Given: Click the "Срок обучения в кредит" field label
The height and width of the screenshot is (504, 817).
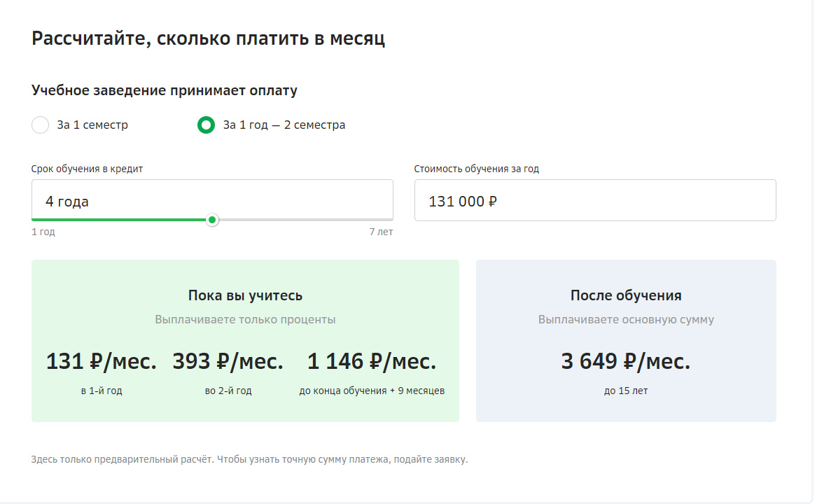Looking at the screenshot, I should click(x=87, y=169).
